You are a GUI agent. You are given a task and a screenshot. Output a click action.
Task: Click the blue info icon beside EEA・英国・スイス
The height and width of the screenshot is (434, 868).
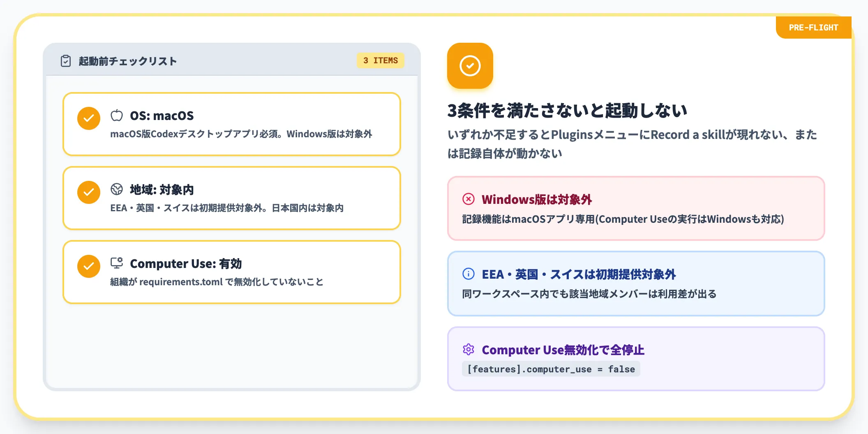click(469, 274)
